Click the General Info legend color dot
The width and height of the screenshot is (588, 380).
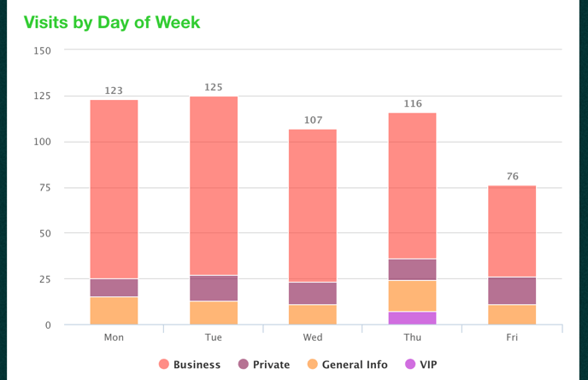pyautogui.click(x=314, y=365)
